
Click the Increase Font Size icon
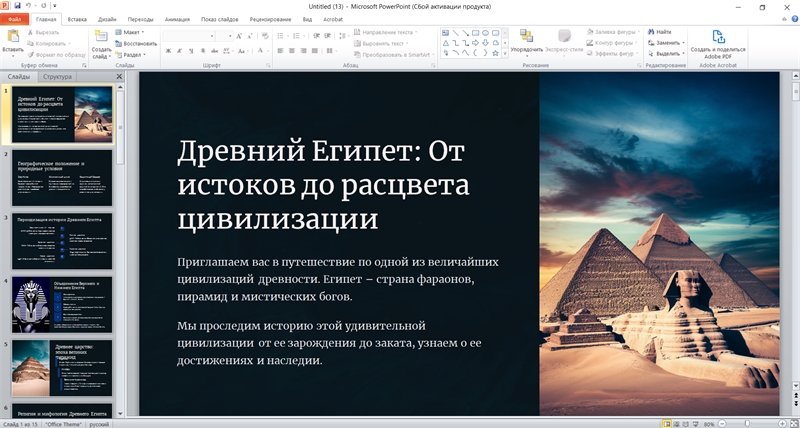239,36
